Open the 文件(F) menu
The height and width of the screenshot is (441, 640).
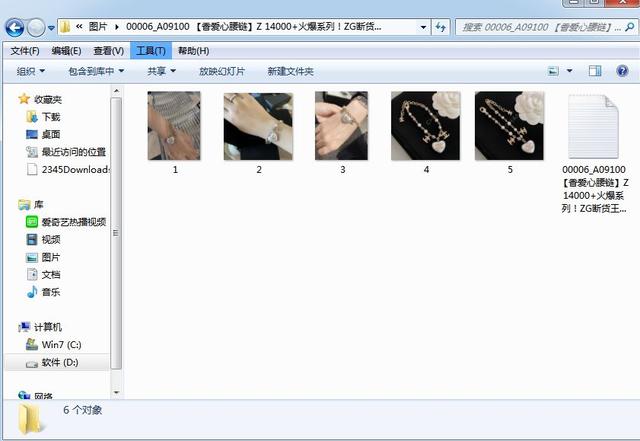(25, 51)
